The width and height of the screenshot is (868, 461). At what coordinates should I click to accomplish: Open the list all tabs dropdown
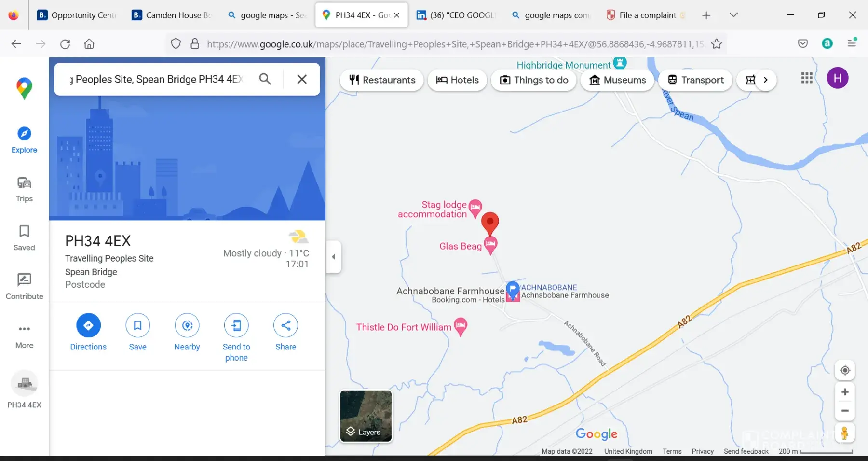coord(733,15)
